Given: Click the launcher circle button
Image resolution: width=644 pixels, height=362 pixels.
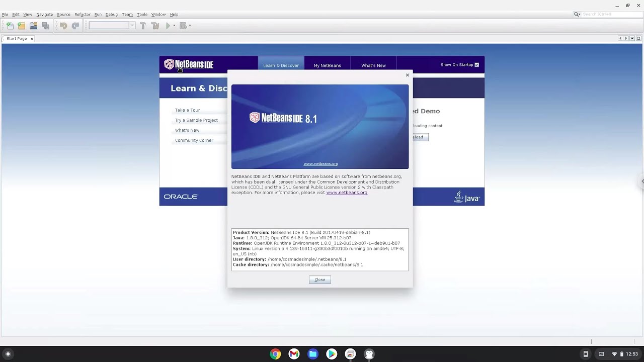Looking at the screenshot, I should click(x=8, y=354).
